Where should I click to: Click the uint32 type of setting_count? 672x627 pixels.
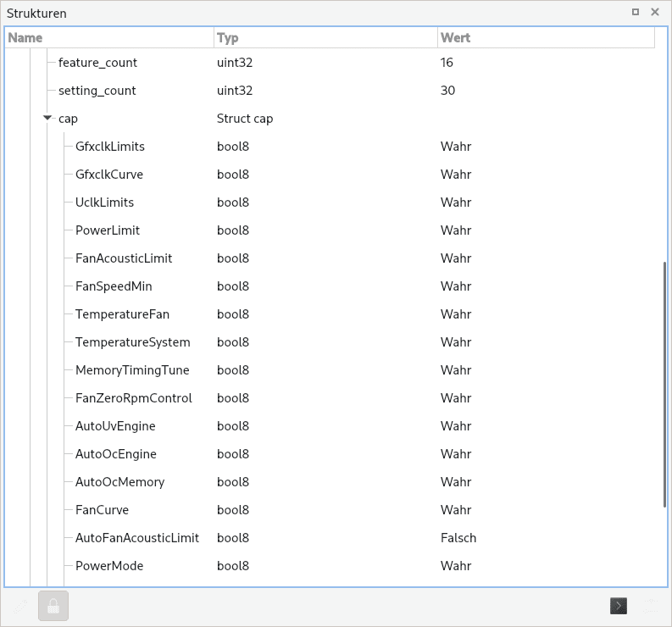[235, 91]
